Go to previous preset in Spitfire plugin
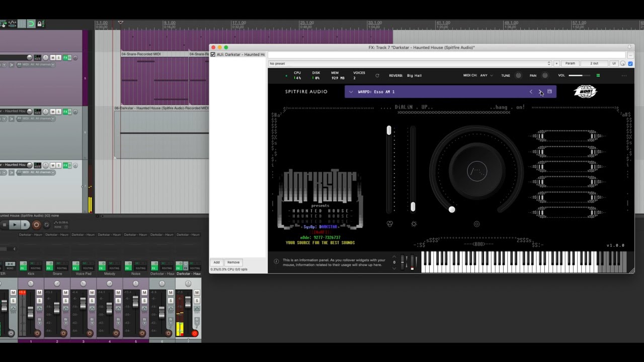Image resolution: width=644 pixels, height=362 pixels. click(x=531, y=92)
